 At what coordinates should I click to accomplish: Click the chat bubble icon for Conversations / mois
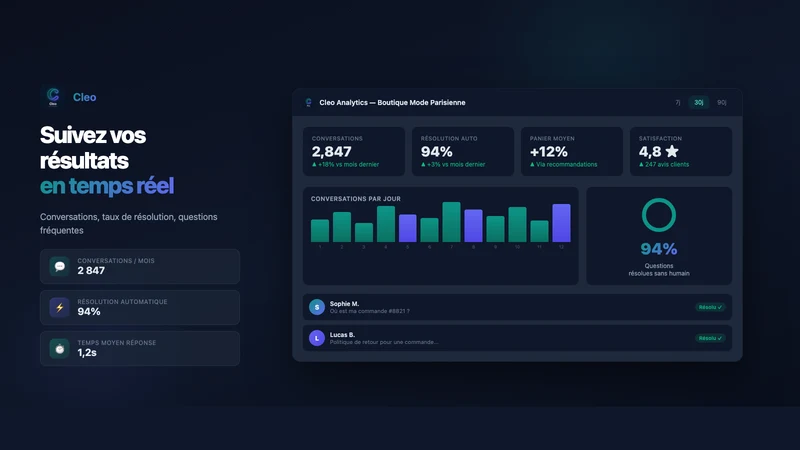pyautogui.click(x=60, y=266)
